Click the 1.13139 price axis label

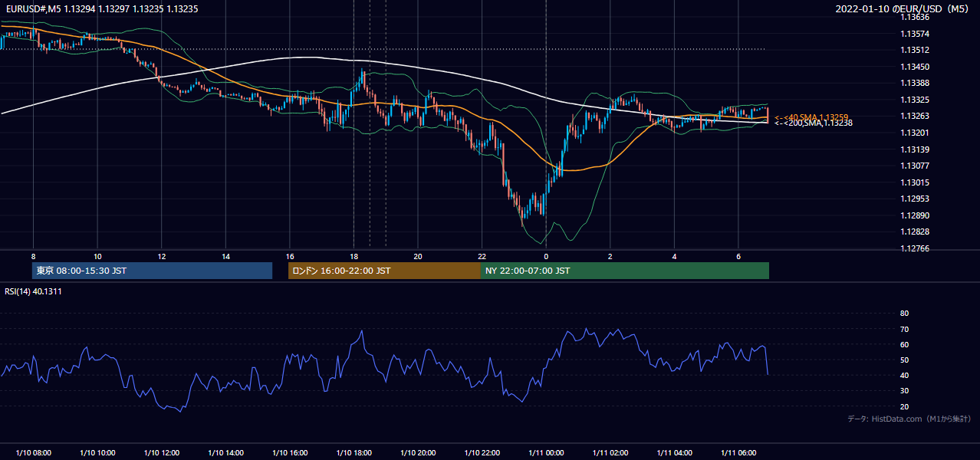coord(915,149)
